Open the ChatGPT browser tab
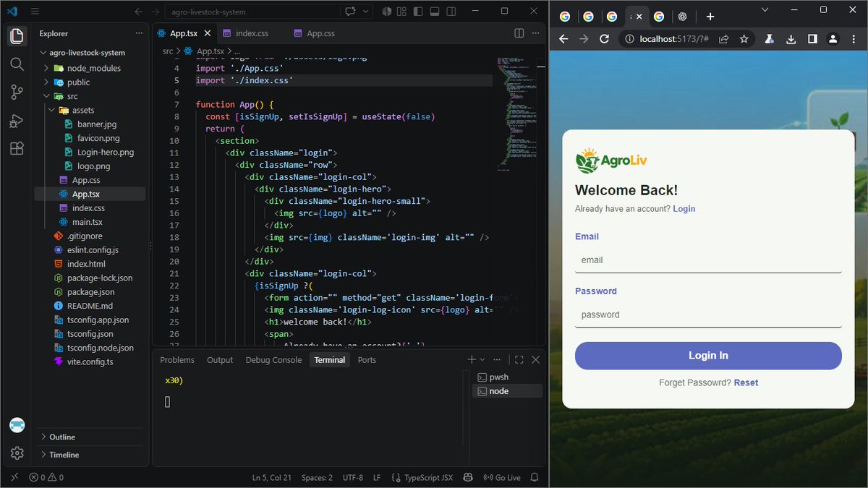Viewport: 868px width, 488px height. click(x=681, y=17)
